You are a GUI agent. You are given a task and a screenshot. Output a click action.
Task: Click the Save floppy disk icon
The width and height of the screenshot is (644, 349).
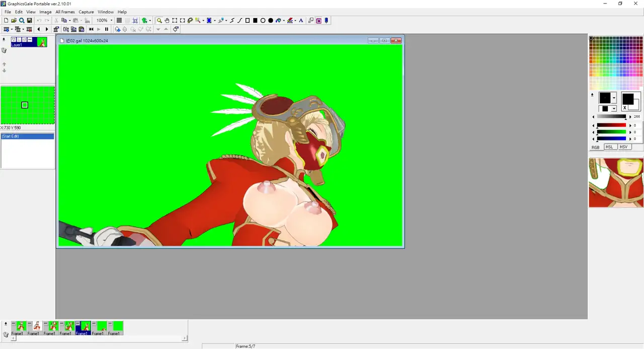[30, 21]
